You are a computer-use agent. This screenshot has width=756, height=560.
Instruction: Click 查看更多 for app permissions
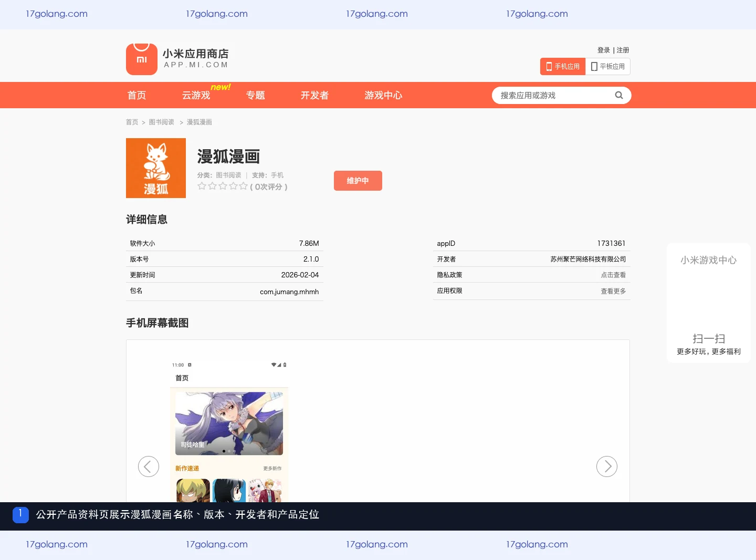pyautogui.click(x=613, y=291)
